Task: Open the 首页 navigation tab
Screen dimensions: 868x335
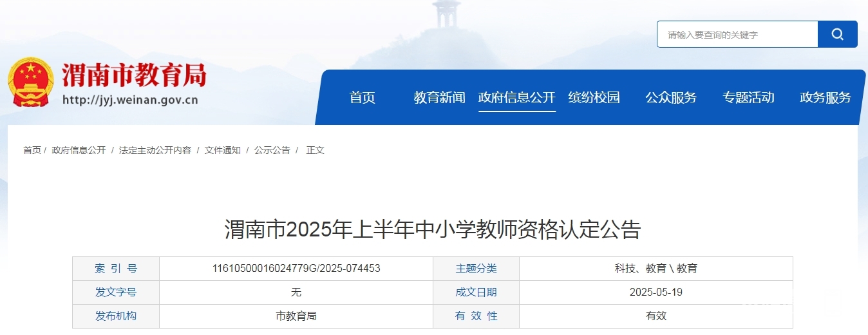Action: coord(362,98)
